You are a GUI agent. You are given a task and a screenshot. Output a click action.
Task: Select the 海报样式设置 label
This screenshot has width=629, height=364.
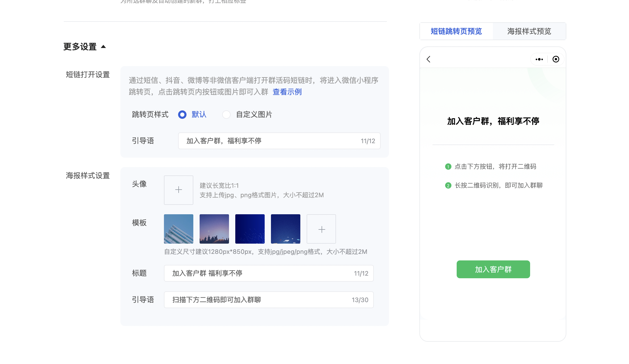pos(88,176)
